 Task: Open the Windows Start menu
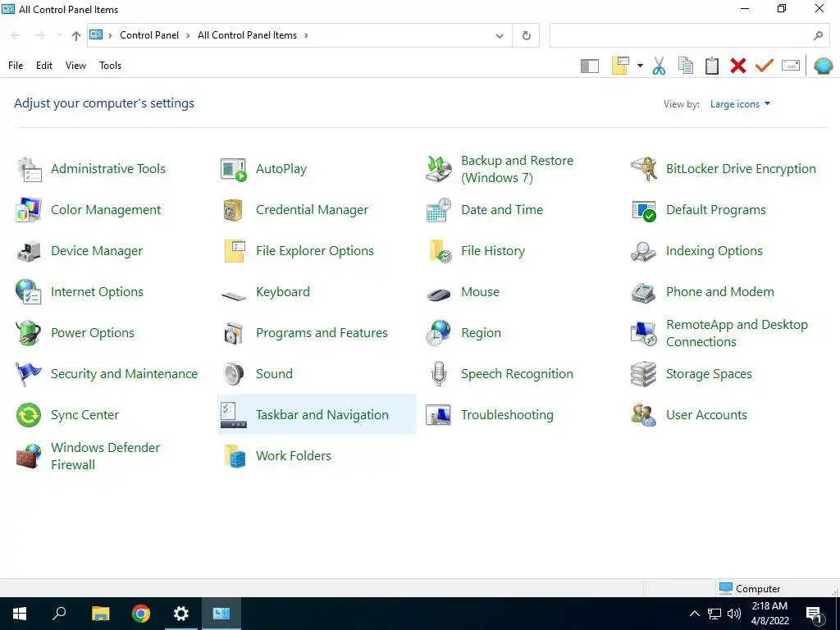click(x=20, y=614)
